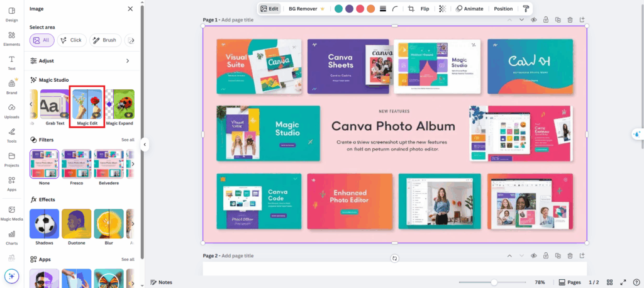Delete Page 1 with trash icon
The image size is (644, 288).
[570, 19]
